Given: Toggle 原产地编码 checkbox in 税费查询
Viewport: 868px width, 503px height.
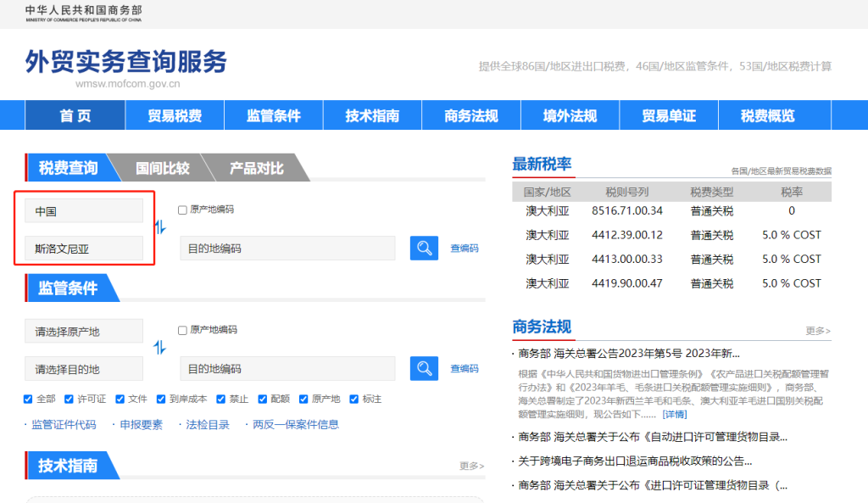Looking at the screenshot, I should (182, 210).
